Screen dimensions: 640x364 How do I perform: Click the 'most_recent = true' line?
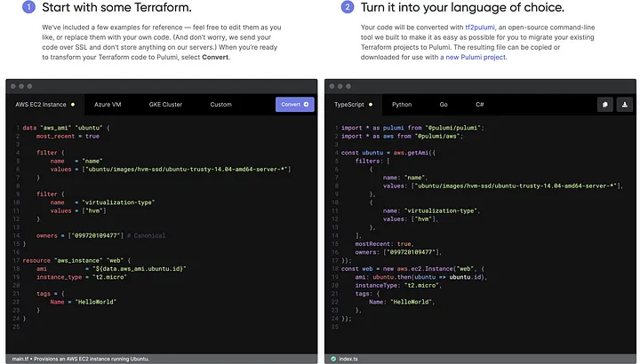(x=68, y=136)
